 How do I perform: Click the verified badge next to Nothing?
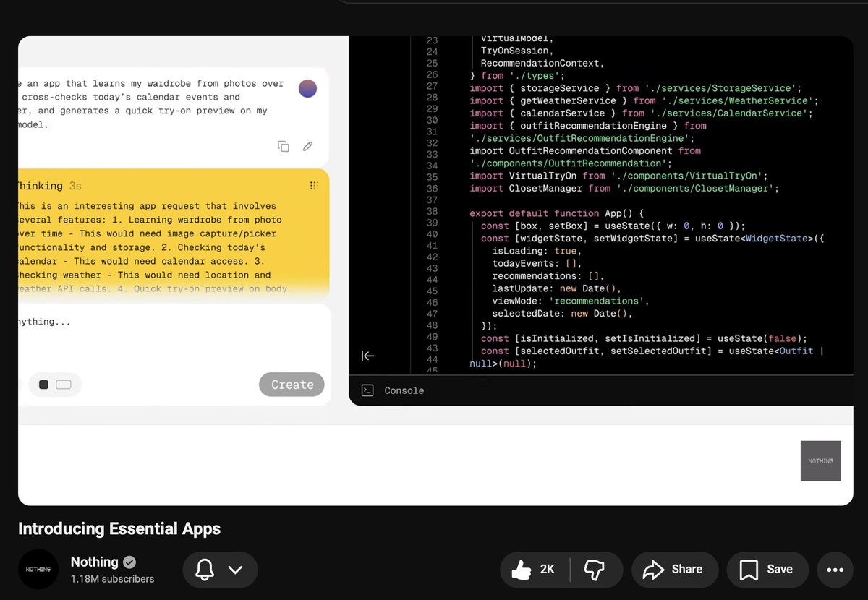click(x=129, y=562)
